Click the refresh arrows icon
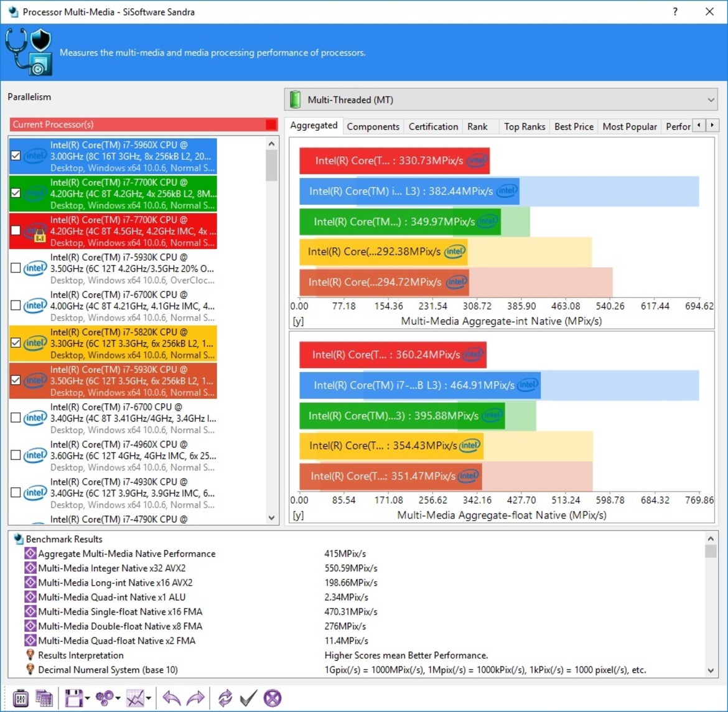The image size is (728, 712). [x=225, y=698]
